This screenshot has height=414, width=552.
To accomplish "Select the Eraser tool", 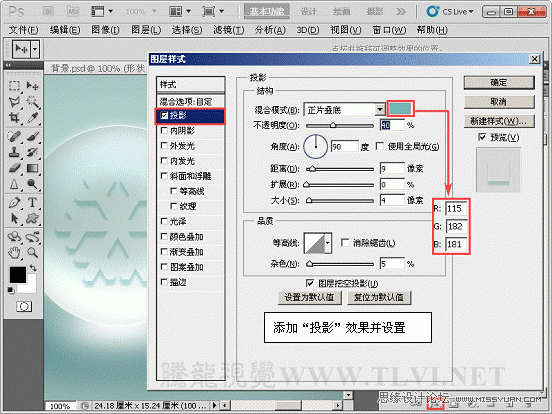I will pyautogui.click(x=14, y=168).
